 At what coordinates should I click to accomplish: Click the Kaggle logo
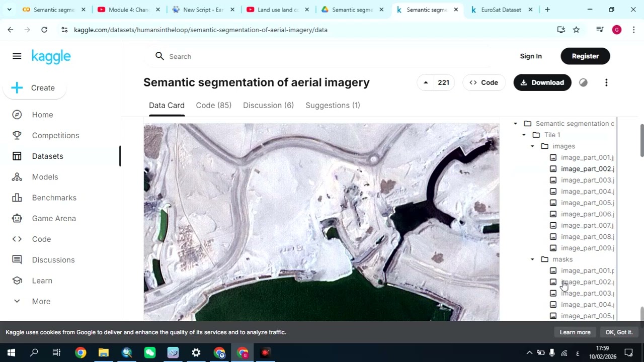coord(51,56)
